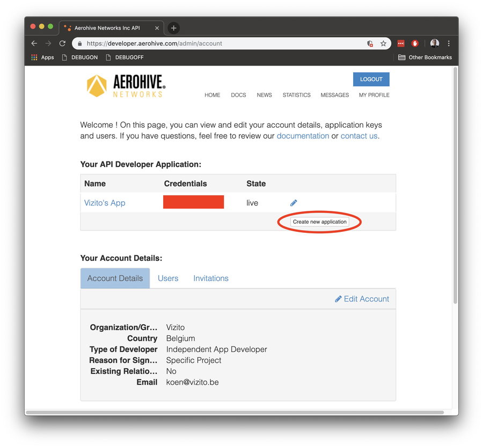Open the Chrome three-dot menu
Screen dimensions: 483x448
(x=449, y=43)
